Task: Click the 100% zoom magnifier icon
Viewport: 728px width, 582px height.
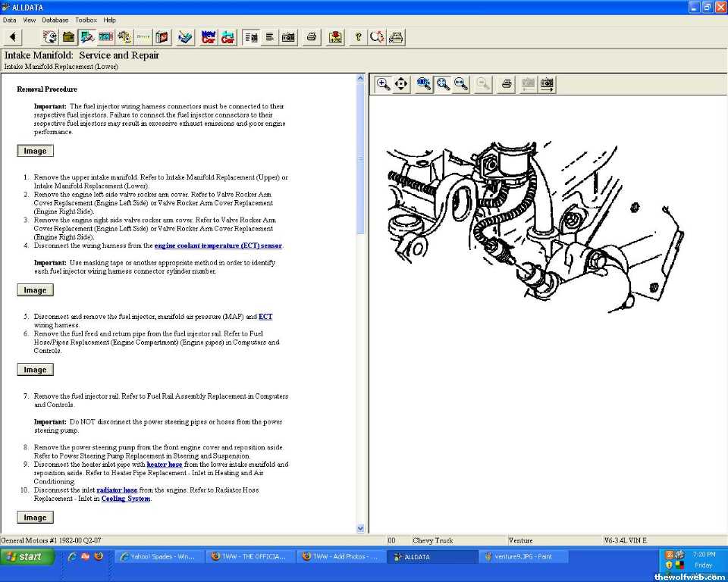Action: point(424,84)
